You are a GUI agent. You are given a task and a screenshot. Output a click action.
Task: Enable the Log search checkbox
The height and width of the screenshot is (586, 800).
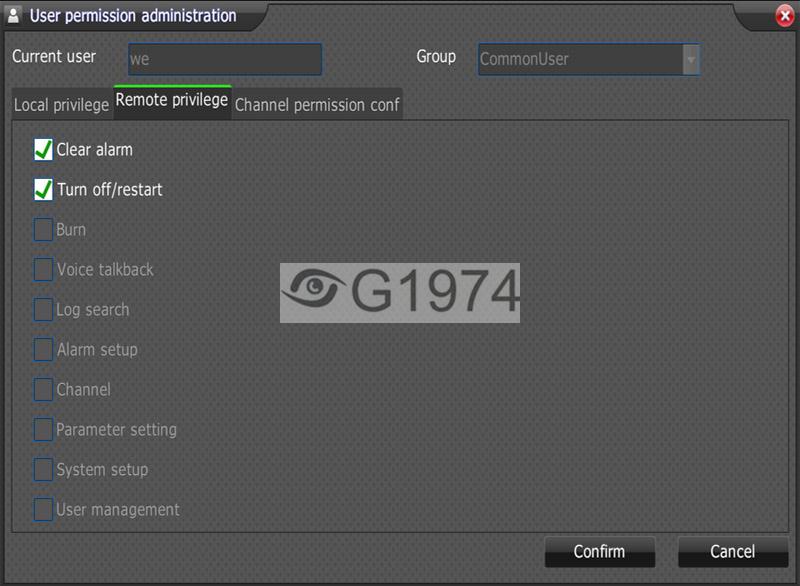pos(43,310)
